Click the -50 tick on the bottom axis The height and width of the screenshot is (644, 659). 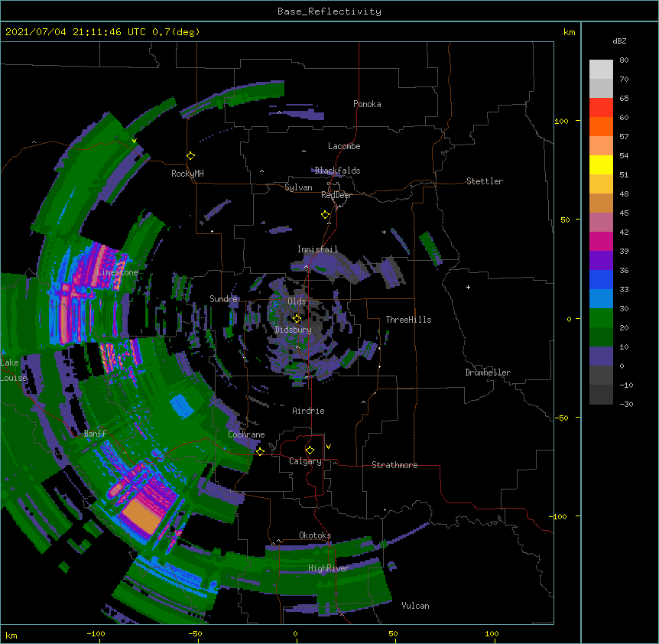(195, 633)
